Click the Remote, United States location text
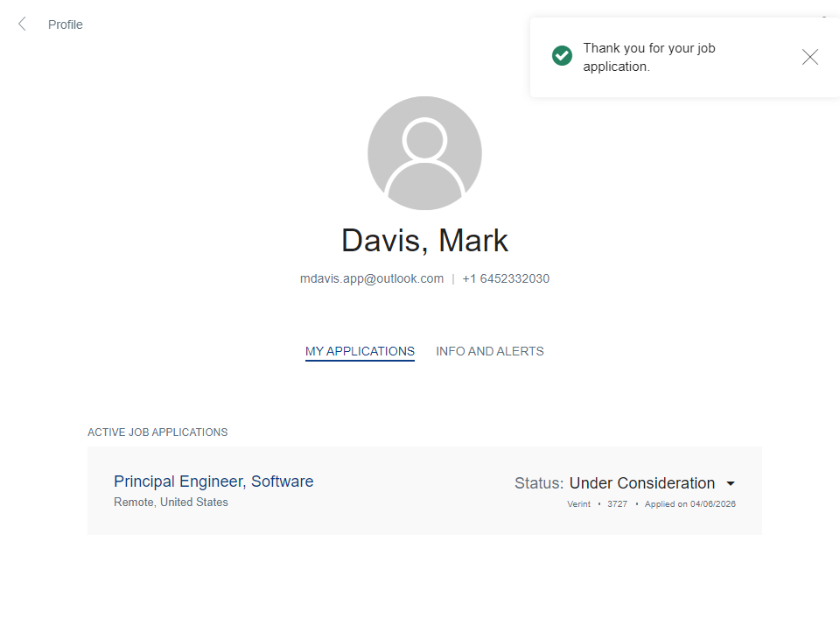 pos(171,503)
